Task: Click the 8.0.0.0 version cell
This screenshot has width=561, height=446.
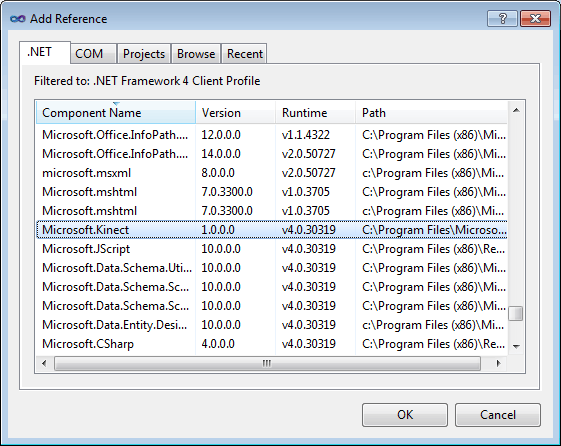Action: pos(218,173)
